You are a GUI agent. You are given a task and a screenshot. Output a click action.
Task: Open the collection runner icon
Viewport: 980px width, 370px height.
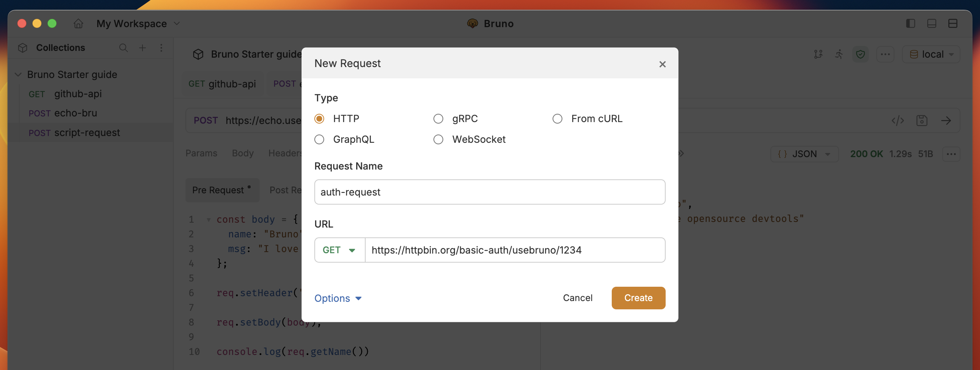point(839,54)
